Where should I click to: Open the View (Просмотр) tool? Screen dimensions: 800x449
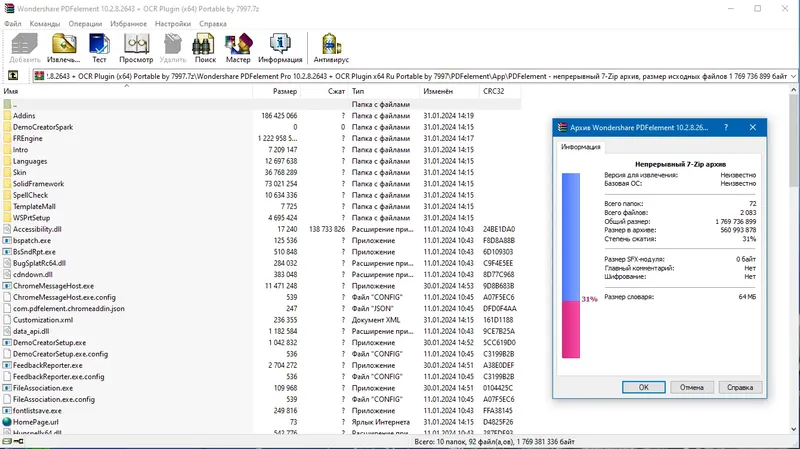click(136, 48)
